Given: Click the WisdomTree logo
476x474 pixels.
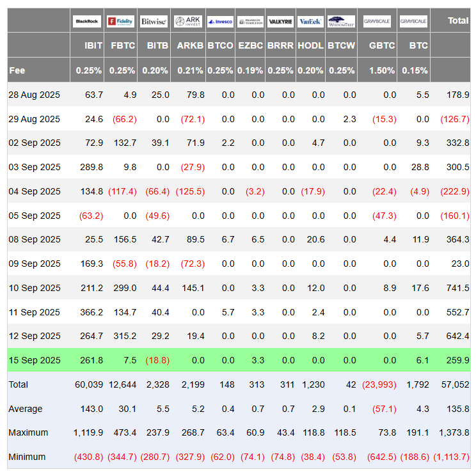Looking at the screenshot, I should pyautogui.click(x=342, y=22).
